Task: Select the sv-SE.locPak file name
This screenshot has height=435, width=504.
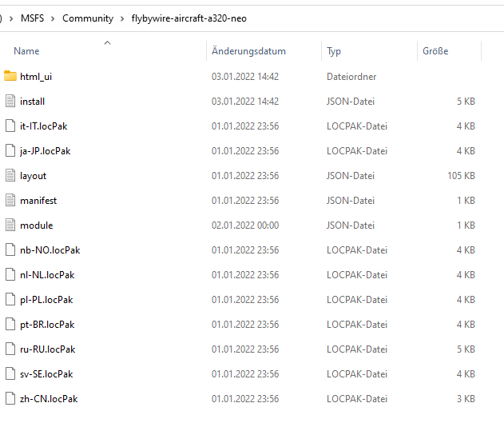Action: pyautogui.click(x=46, y=374)
